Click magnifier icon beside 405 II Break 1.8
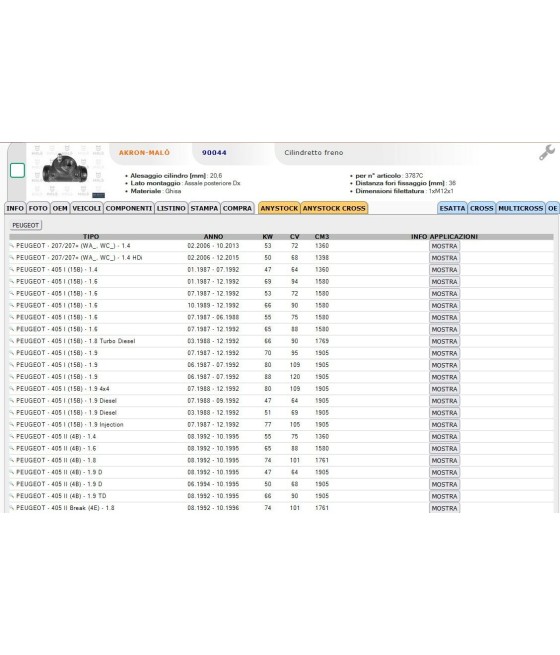560x655 pixels. point(12,508)
